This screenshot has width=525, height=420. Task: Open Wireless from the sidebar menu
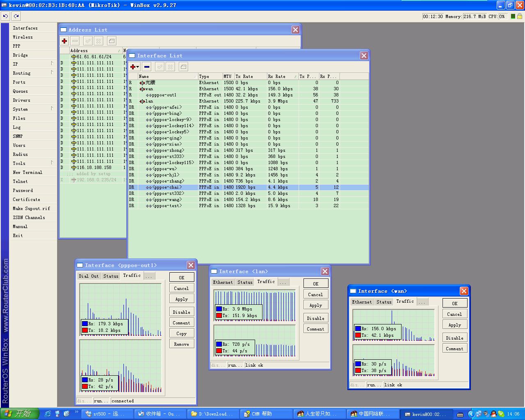23,37
